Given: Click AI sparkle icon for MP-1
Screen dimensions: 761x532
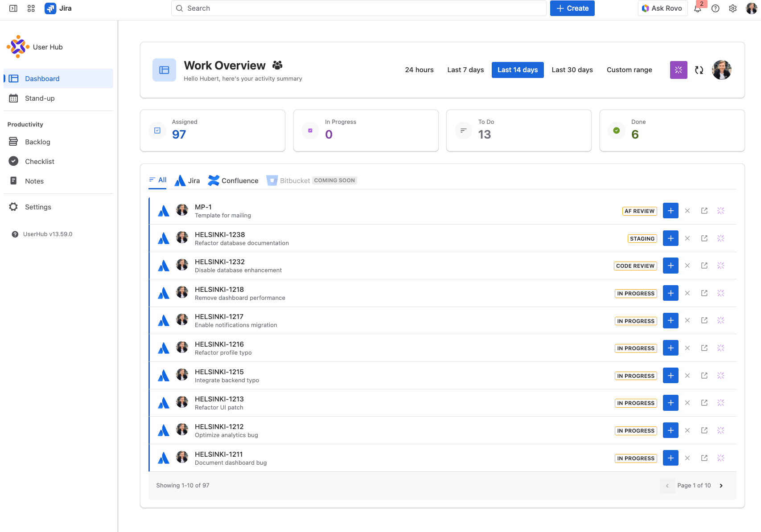Looking at the screenshot, I should point(721,211).
